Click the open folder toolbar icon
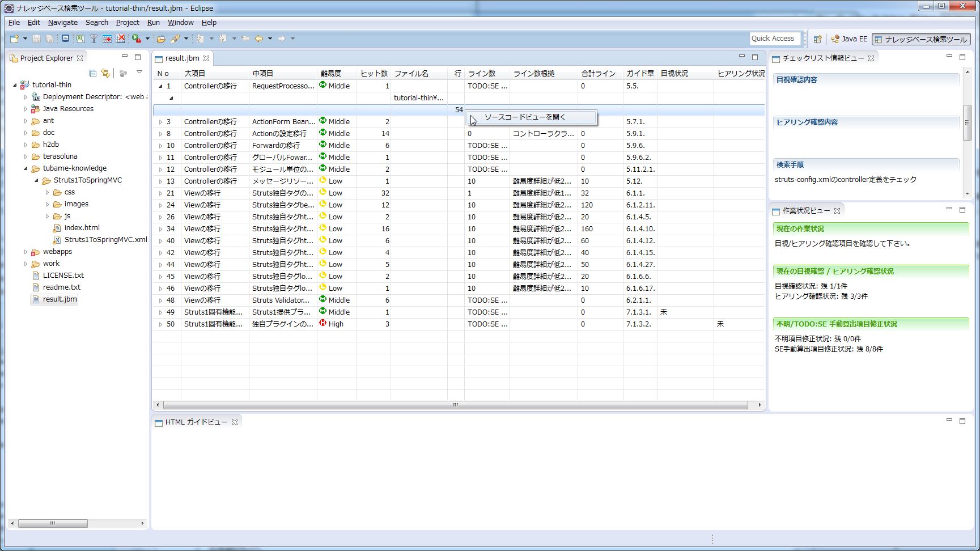This screenshot has width=980, height=551. [x=161, y=39]
